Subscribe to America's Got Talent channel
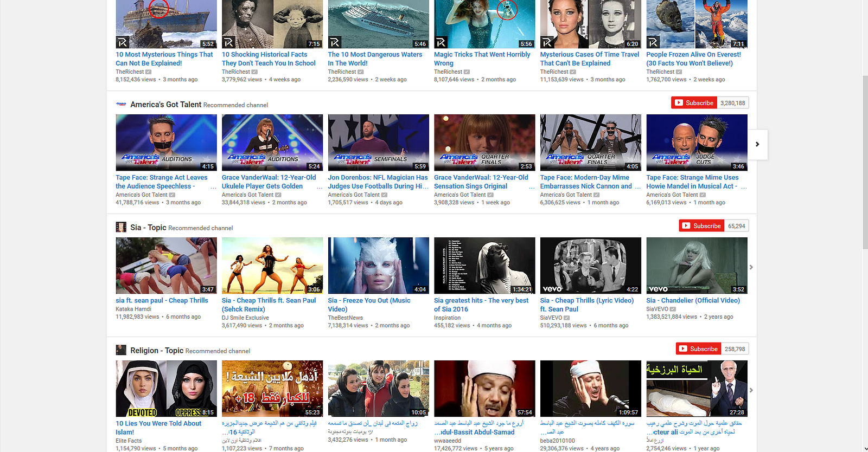 coord(694,103)
